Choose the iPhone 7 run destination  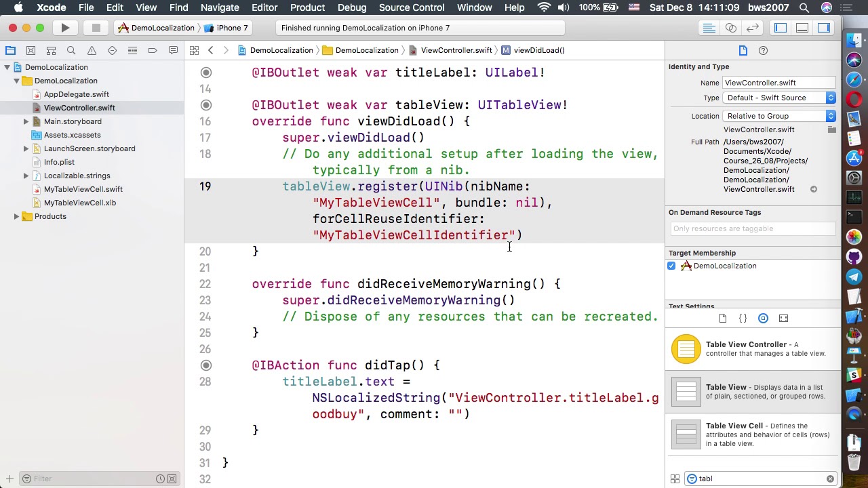coord(226,28)
